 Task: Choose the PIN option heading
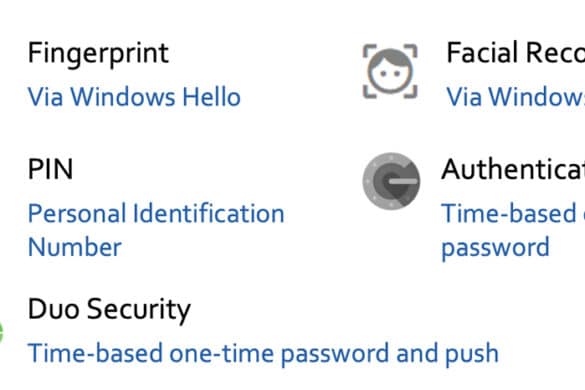coord(50,169)
